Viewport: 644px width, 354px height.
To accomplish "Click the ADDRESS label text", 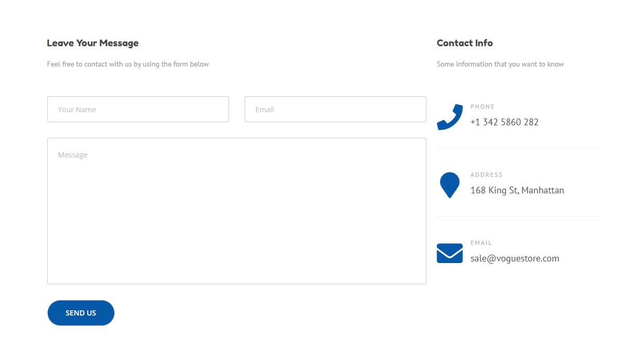I will coord(487,175).
